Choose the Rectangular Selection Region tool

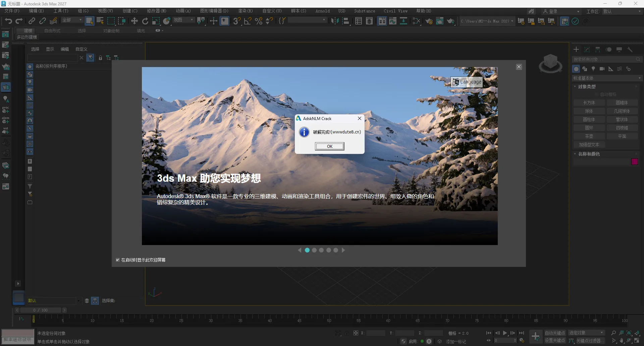tap(111, 21)
